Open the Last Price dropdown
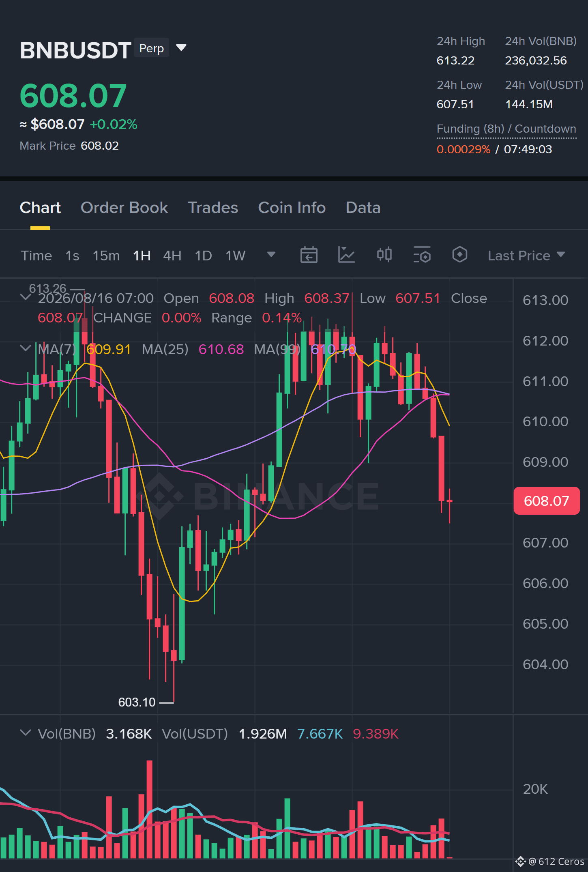 526,256
